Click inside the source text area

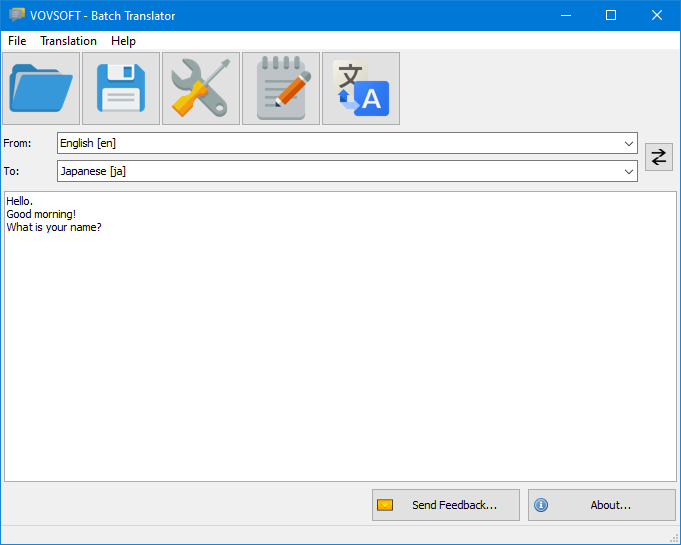[x=340, y=337]
